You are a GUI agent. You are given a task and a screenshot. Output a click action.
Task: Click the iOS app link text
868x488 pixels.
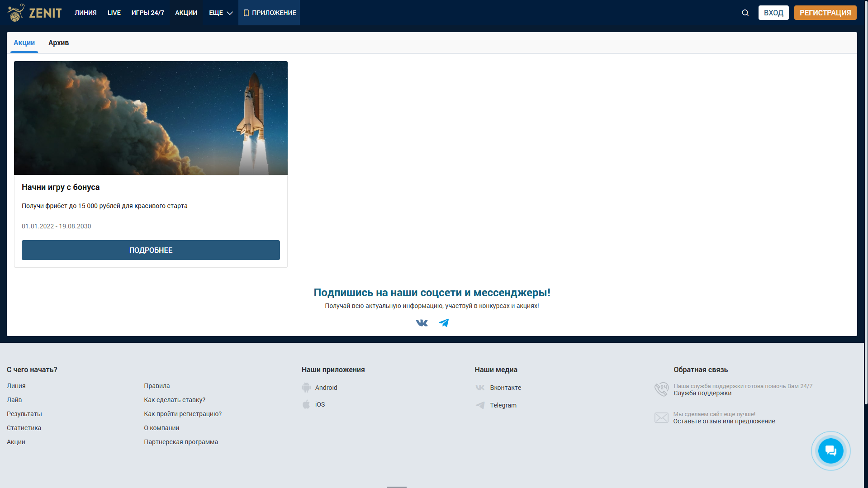(x=320, y=404)
